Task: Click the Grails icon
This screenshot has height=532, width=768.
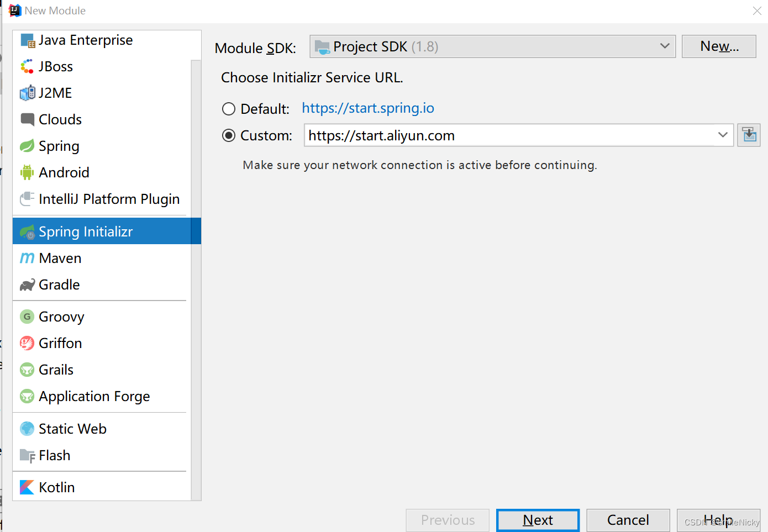Action: click(x=27, y=369)
